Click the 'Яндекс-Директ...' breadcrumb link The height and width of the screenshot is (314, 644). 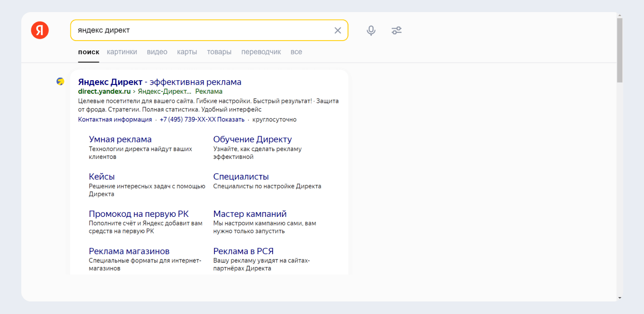coord(165,91)
